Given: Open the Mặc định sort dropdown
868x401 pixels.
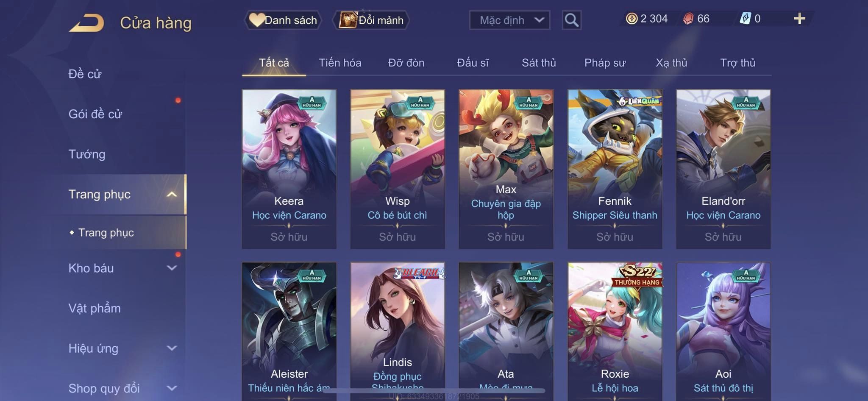Looking at the screenshot, I should coord(509,20).
